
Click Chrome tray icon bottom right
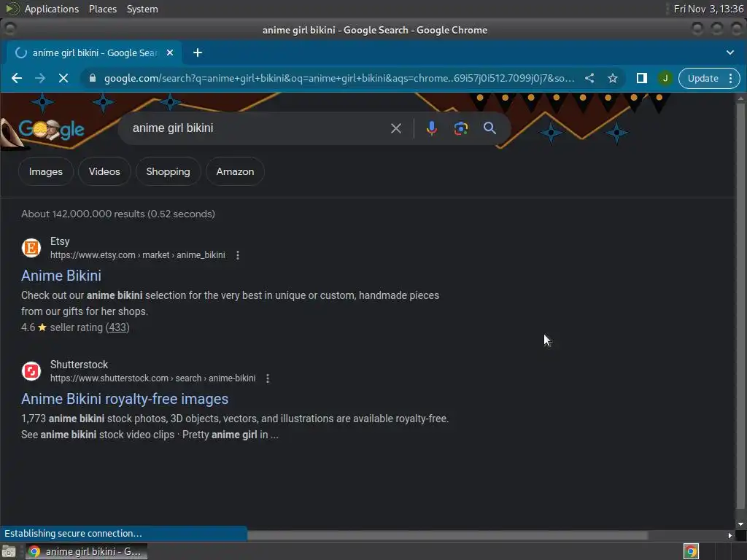point(691,551)
